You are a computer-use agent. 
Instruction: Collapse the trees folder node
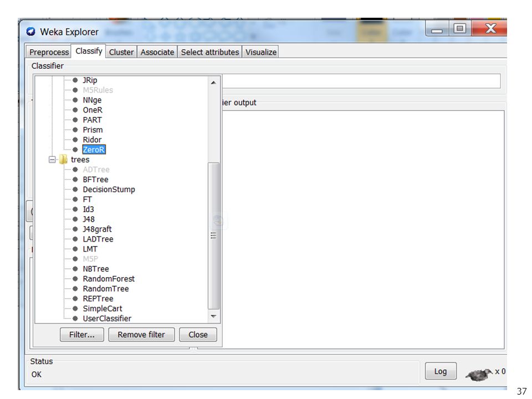coord(52,160)
